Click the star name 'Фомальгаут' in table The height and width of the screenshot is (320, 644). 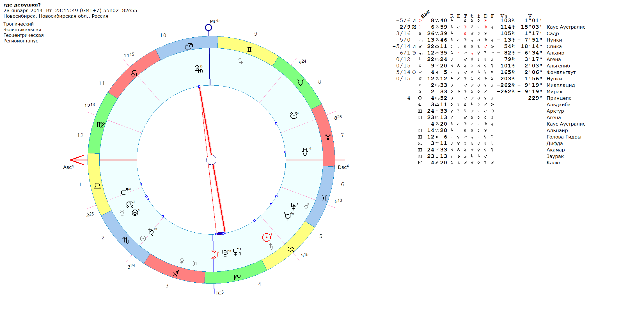[561, 72]
